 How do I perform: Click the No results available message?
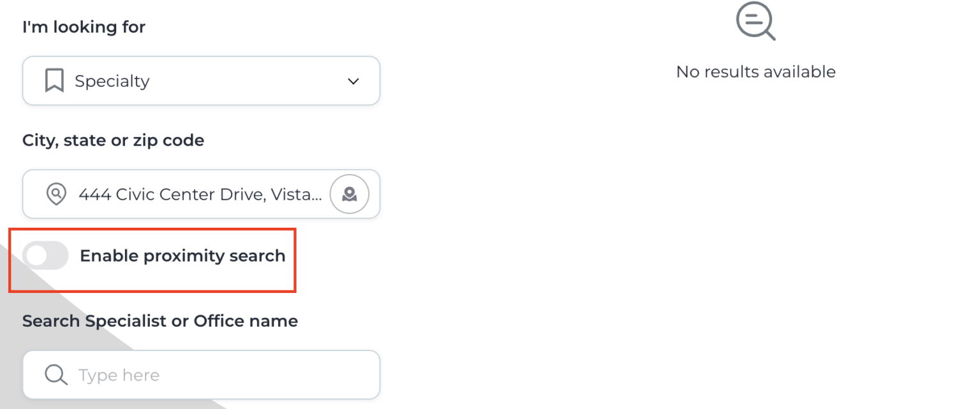tap(755, 71)
